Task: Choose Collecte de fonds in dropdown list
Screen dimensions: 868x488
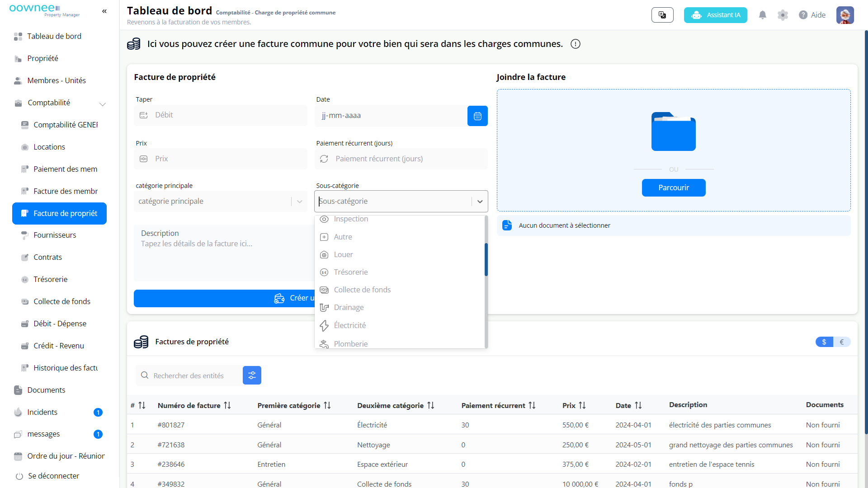Action: 400,290
